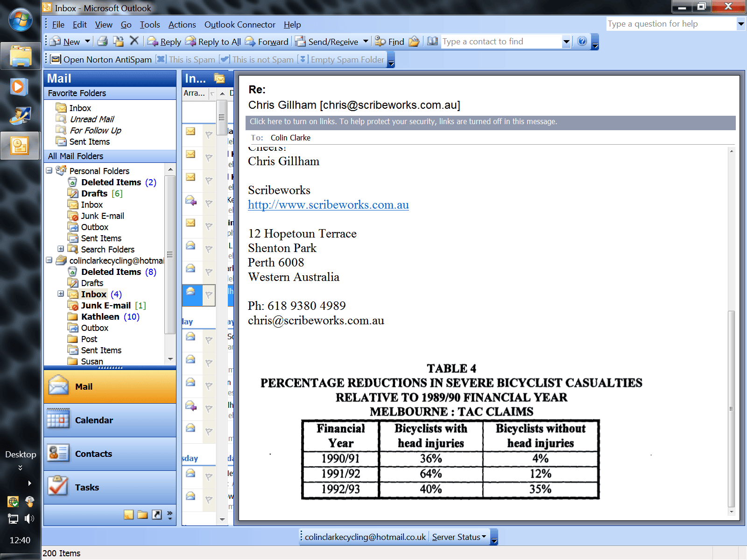Expand the Search Folders node

pos(61,249)
